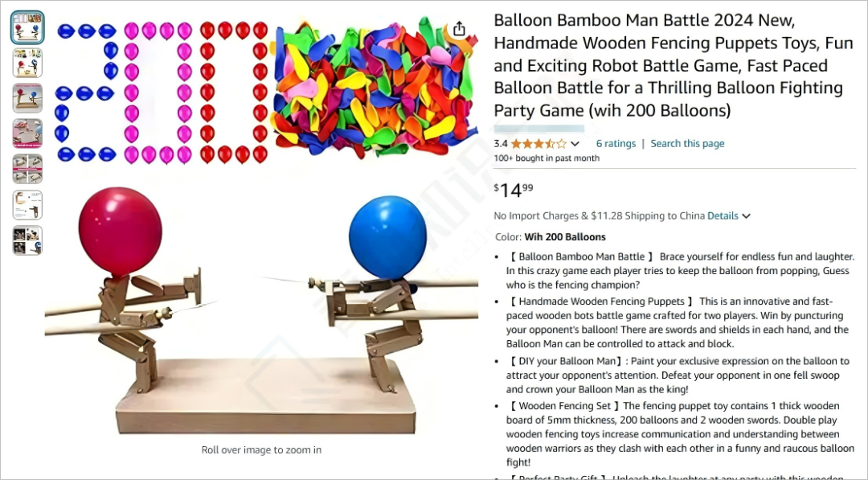
Task: Select the last dark collage thumbnail
Action: click(x=27, y=240)
